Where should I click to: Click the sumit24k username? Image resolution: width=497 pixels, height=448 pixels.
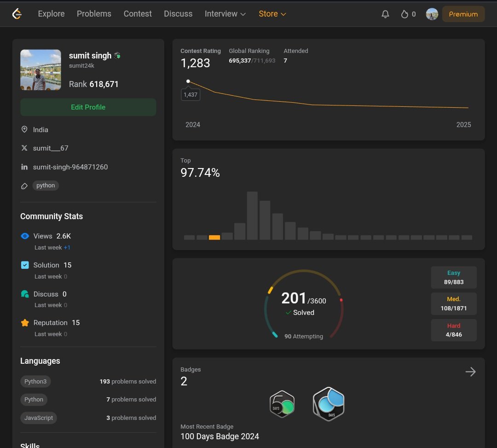(81, 66)
